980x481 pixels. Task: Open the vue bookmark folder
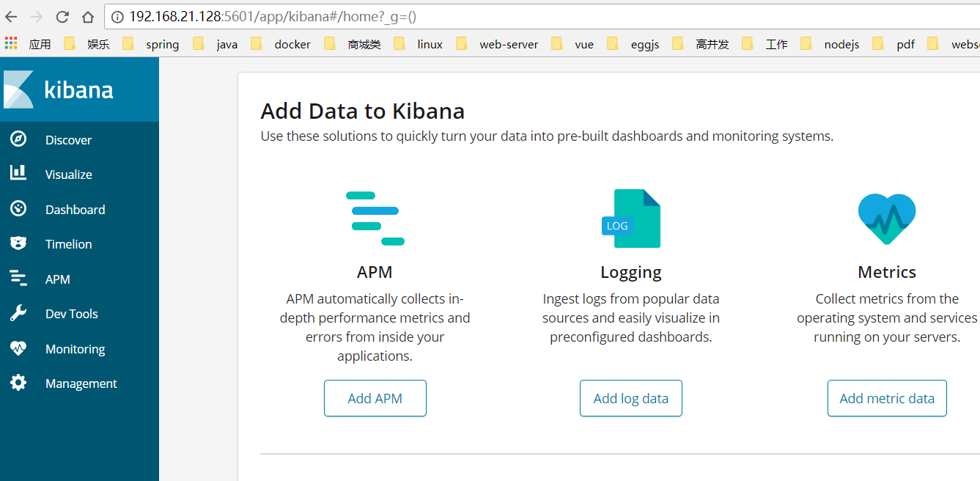tap(573, 44)
